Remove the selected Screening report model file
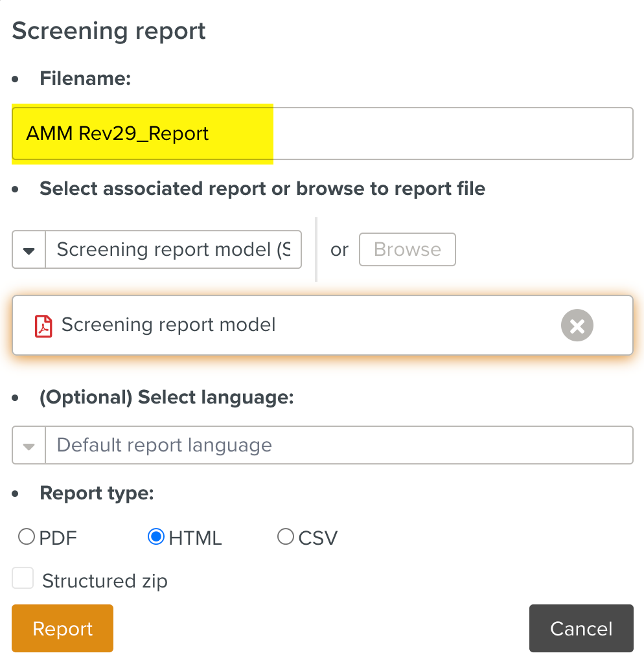The width and height of the screenshot is (644, 662). pyautogui.click(x=577, y=325)
